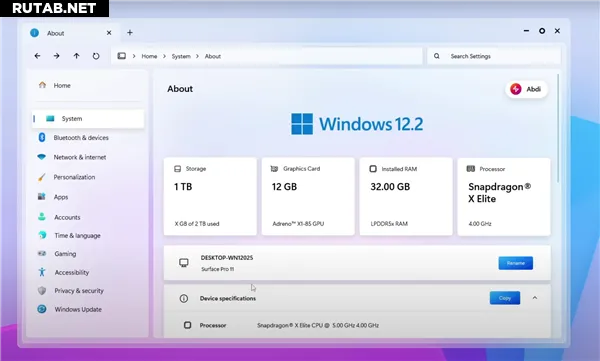Click the Gaming controller icon

(42, 253)
